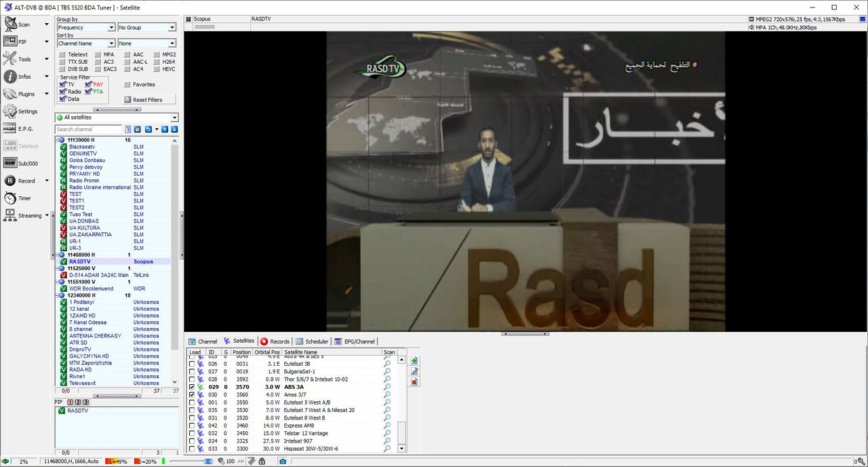Image resolution: width=868 pixels, height=467 pixels.
Task: Click the L=49% signal level indicator
Action: pyautogui.click(x=118, y=462)
